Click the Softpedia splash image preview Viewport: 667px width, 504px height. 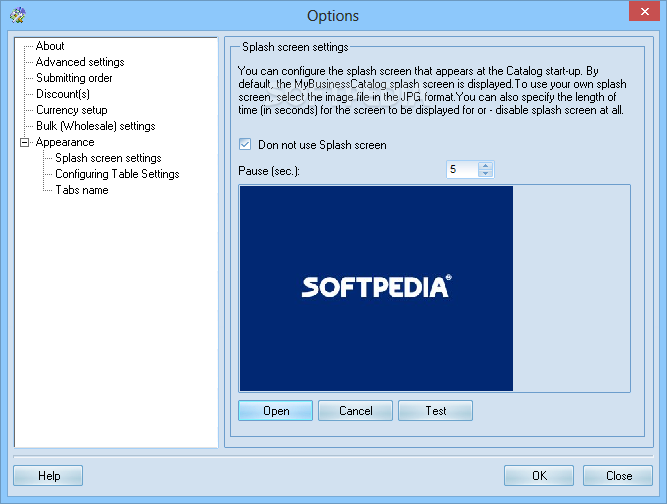pos(376,288)
